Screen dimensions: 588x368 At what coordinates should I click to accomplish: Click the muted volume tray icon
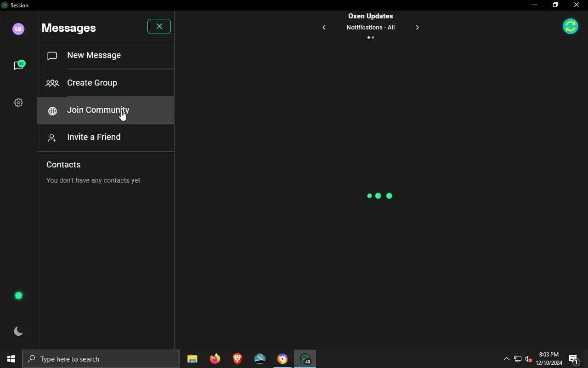click(529, 359)
